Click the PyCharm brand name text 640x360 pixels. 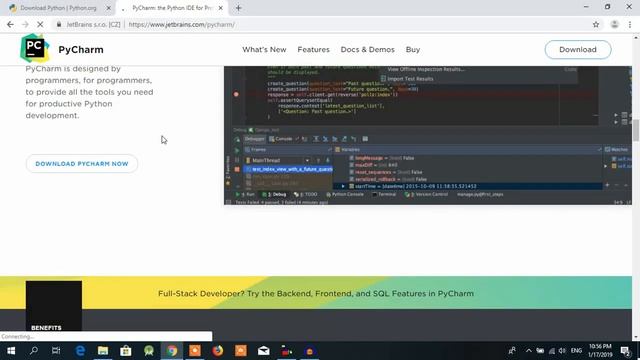(x=81, y=49)
